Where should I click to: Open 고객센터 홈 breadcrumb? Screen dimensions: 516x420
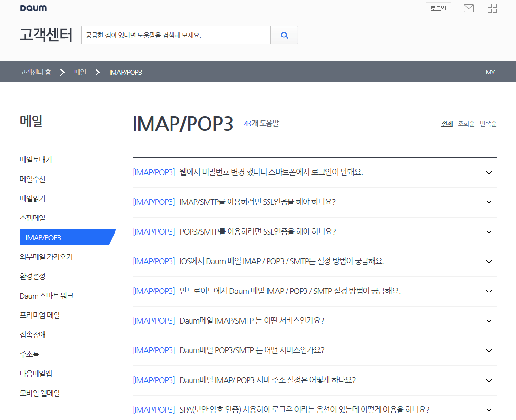36,73
